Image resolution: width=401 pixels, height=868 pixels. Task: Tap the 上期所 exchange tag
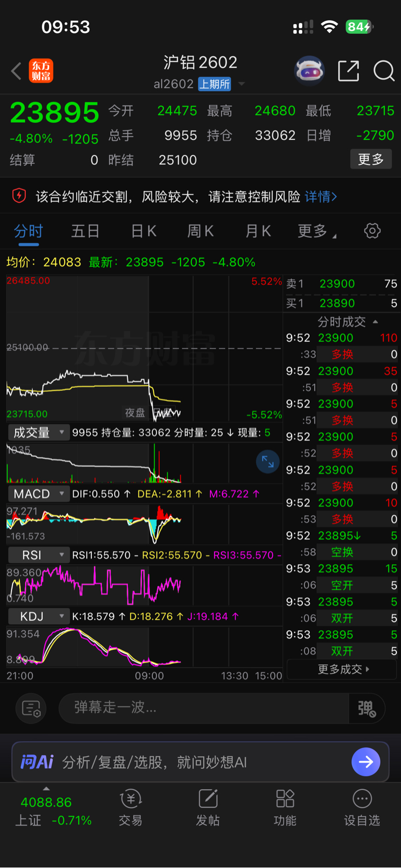(215, 84)
